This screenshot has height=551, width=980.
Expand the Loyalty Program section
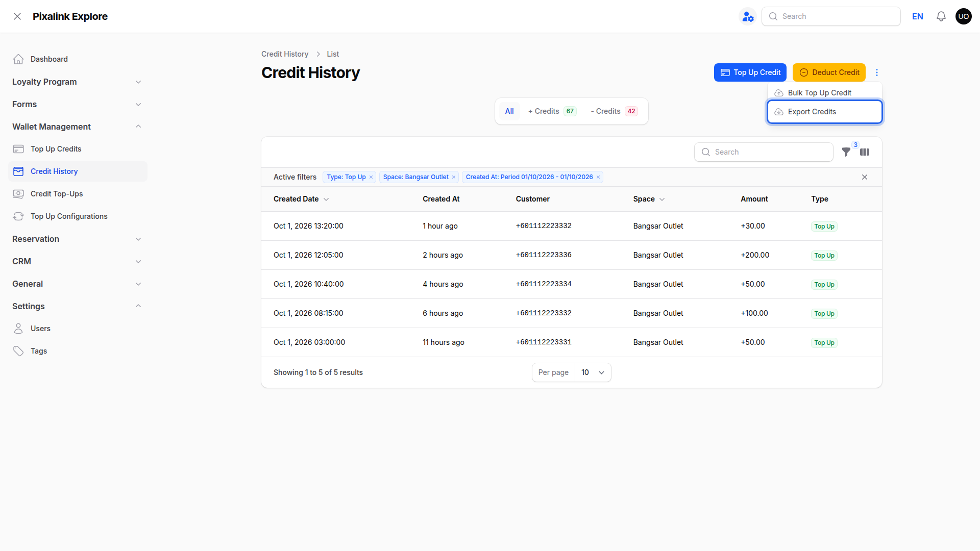pyautogui.click(x=78, y=82)
